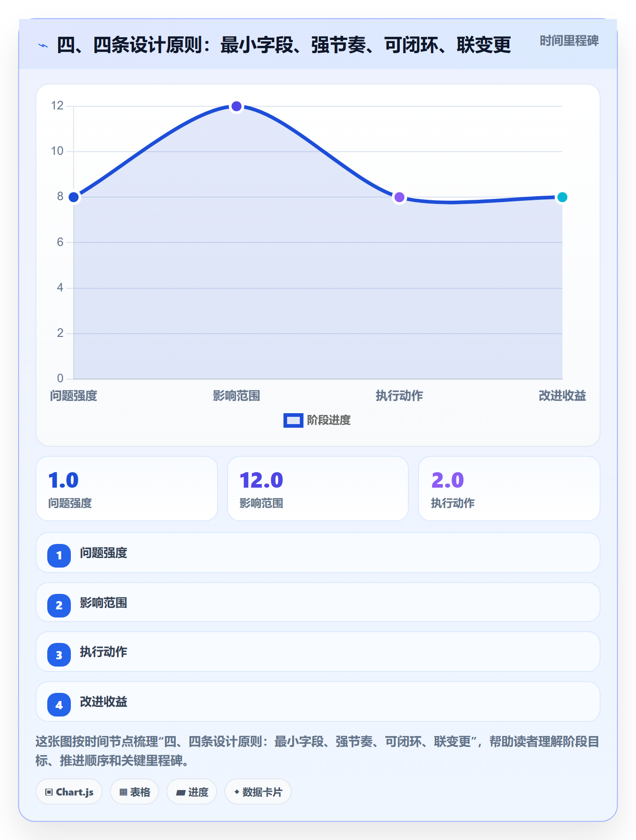Click the y-axis value 12
636x840 pixels.
pyautogui.click(x=57, y=106)
